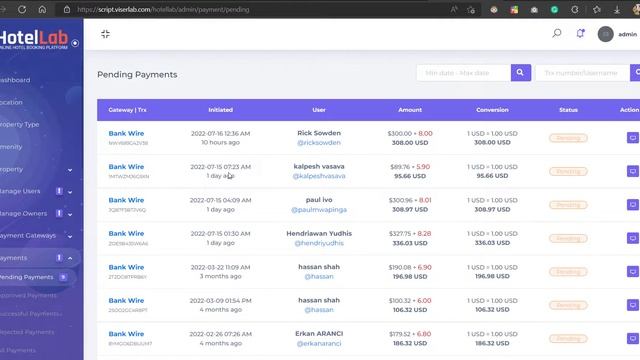This screenshot has height=360, width=640.
Task: Click the Trx number/Username search field
Action: click(582, 73)
